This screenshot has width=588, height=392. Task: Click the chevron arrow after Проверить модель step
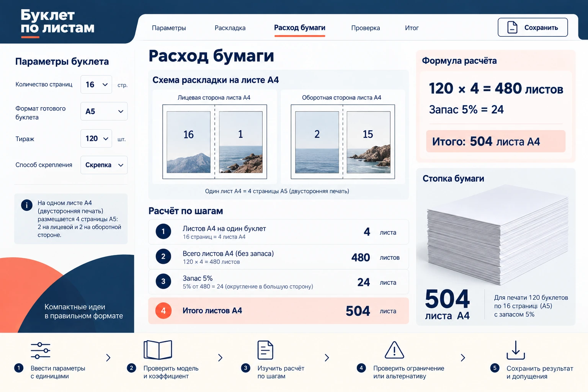coord(220,358)
